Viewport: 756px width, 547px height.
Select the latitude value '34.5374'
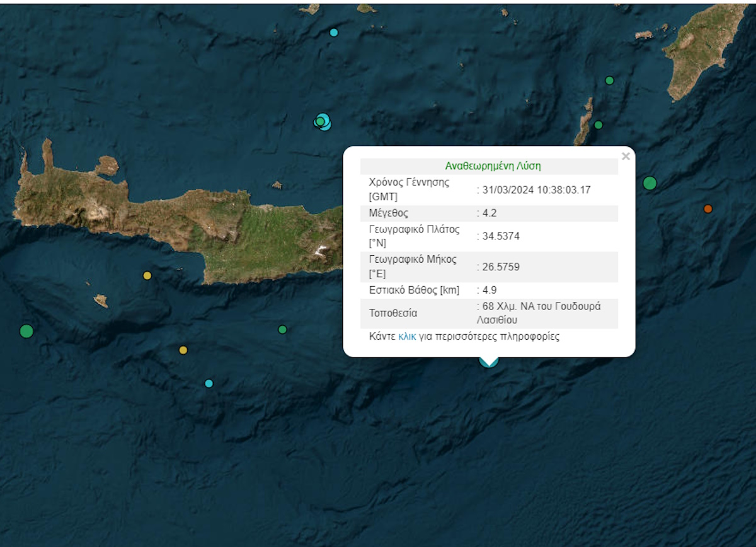click(501, 236)
